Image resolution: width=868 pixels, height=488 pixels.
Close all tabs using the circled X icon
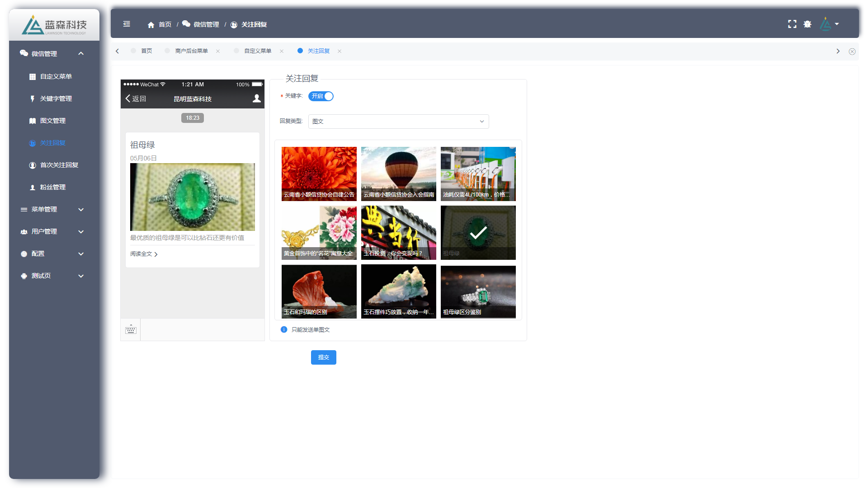tap(852, 52)
